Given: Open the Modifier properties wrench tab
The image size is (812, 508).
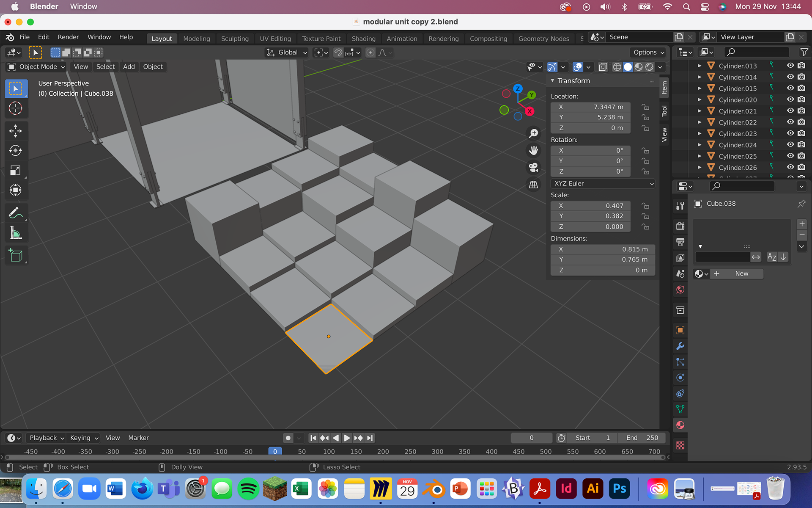Looking at the screenshot, I should (x=680, y=346).
